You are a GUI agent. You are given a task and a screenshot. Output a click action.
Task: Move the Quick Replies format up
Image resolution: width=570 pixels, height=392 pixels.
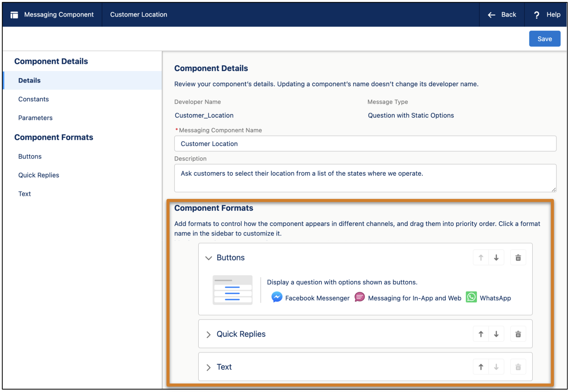tap(481, 334)
